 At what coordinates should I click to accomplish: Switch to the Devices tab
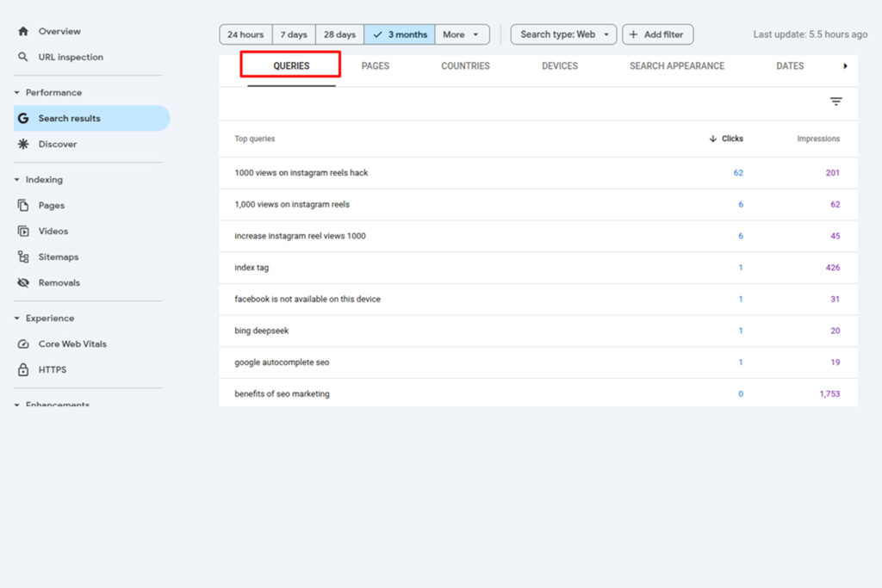point(560,65)
